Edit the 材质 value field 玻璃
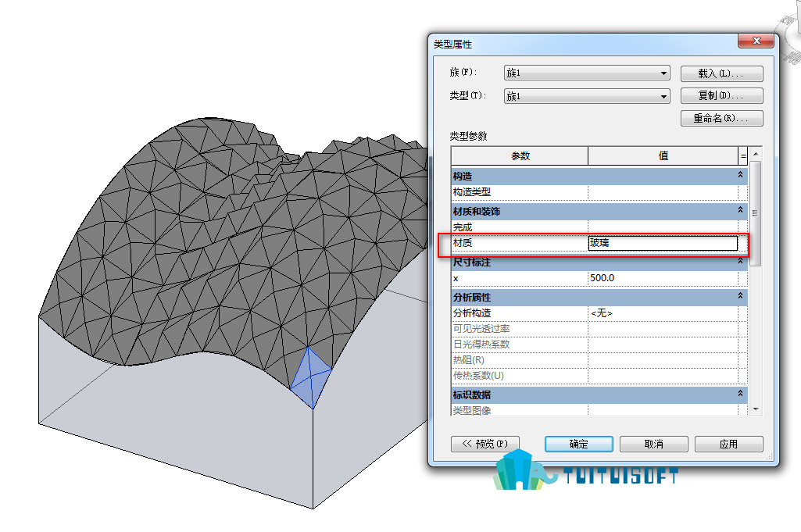801x532 pixels. (663, 243)
